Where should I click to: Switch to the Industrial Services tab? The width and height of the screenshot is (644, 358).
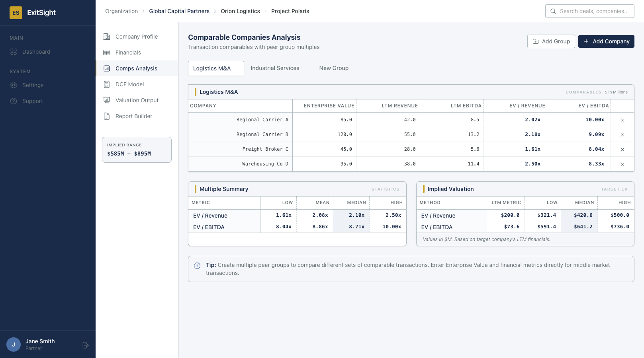(x=275, y=68)
